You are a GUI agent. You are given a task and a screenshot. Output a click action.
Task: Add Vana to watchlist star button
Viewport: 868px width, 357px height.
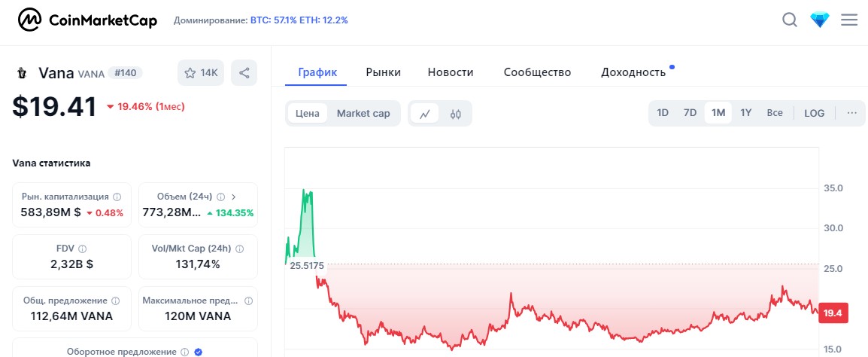pos(200,73)
